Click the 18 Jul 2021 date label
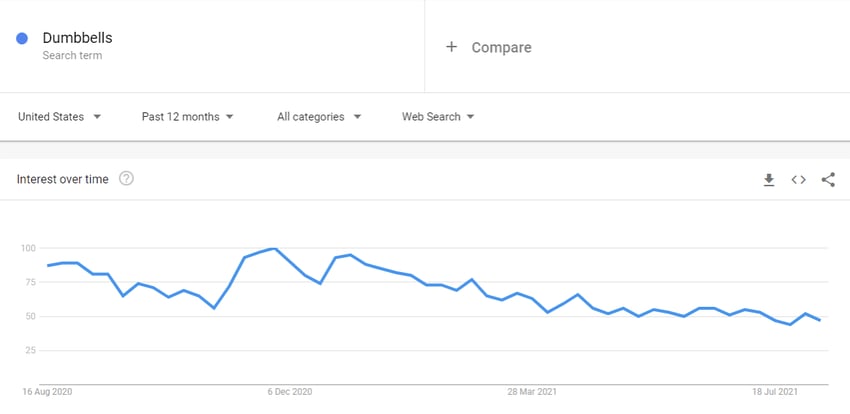Image resolution: width=850 pixels, height=414 pixels. coord(775,391)
